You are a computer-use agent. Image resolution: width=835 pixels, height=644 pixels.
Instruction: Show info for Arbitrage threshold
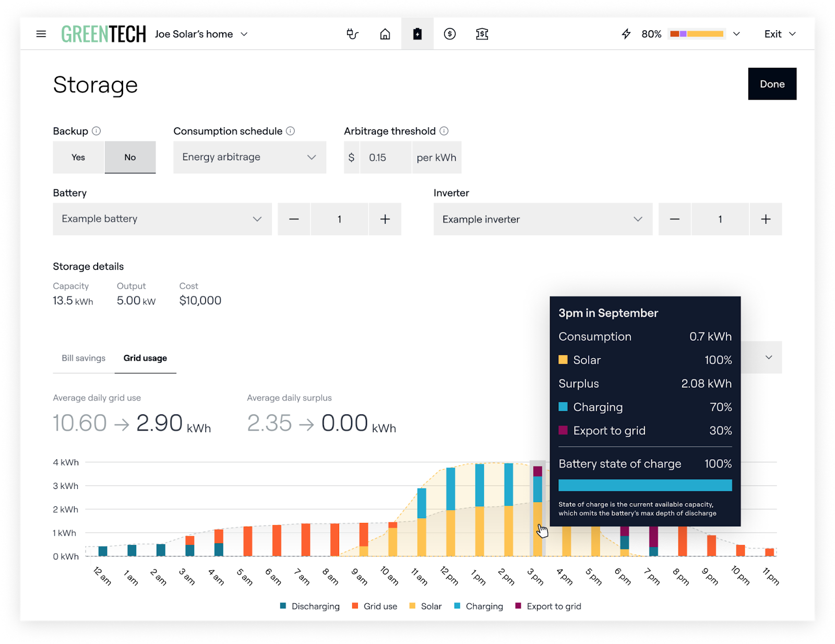click(x=444, y=131)
